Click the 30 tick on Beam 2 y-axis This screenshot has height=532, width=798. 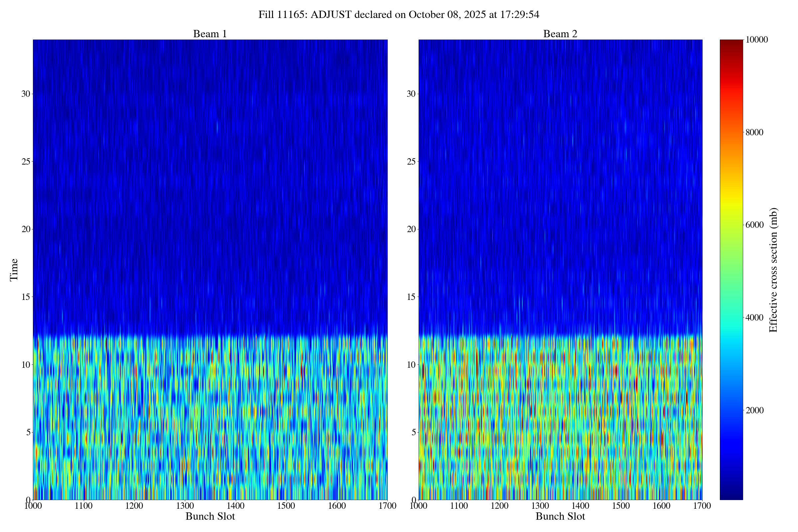(411, 94)
